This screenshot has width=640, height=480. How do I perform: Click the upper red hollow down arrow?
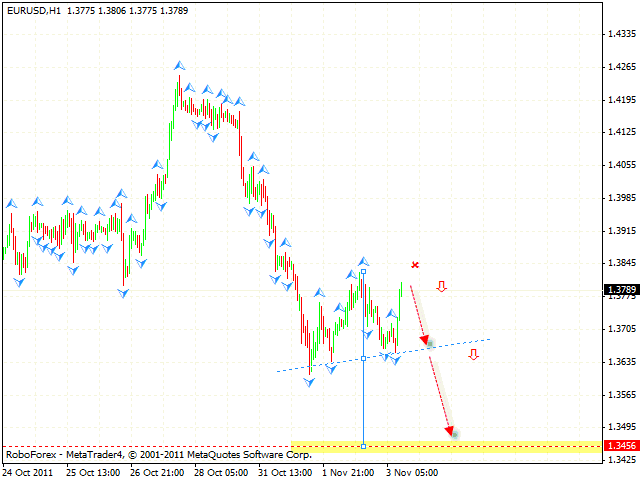pyautogui.click(x=441, y=287)
